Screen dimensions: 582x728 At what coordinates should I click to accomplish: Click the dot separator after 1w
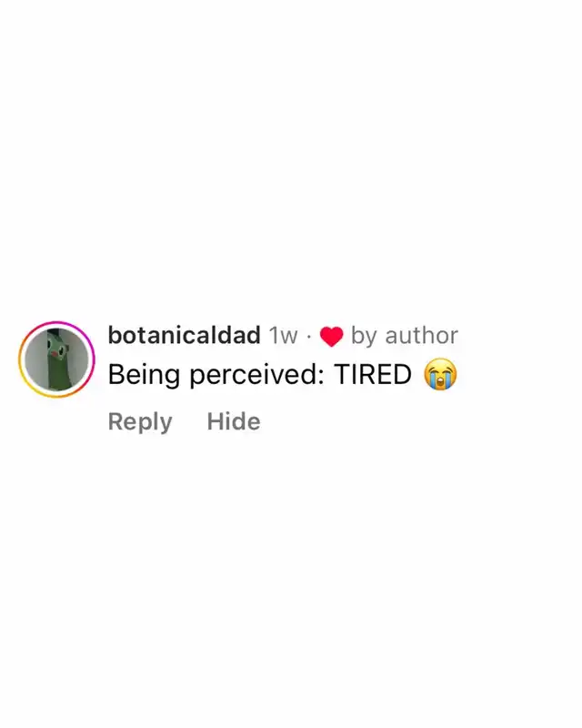308,336
